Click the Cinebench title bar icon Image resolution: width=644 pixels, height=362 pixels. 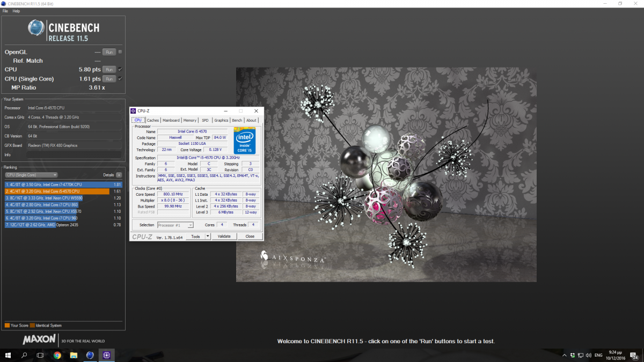click(x=4, y=4)
